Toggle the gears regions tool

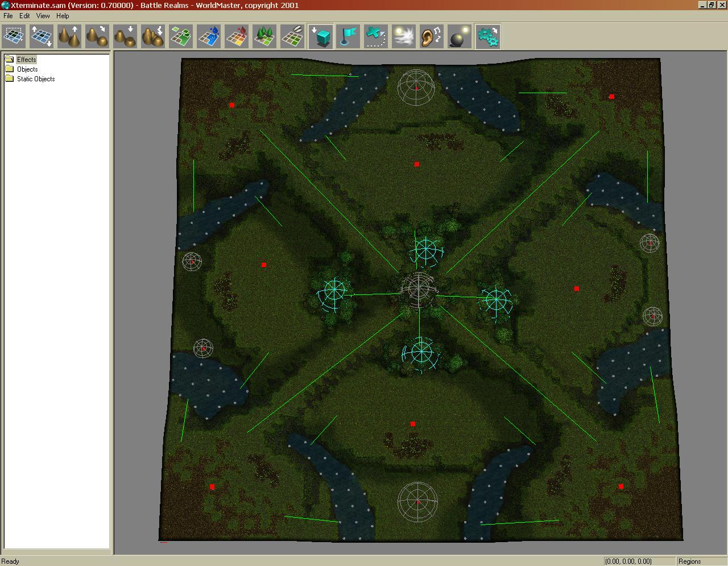tap(488, 36)
